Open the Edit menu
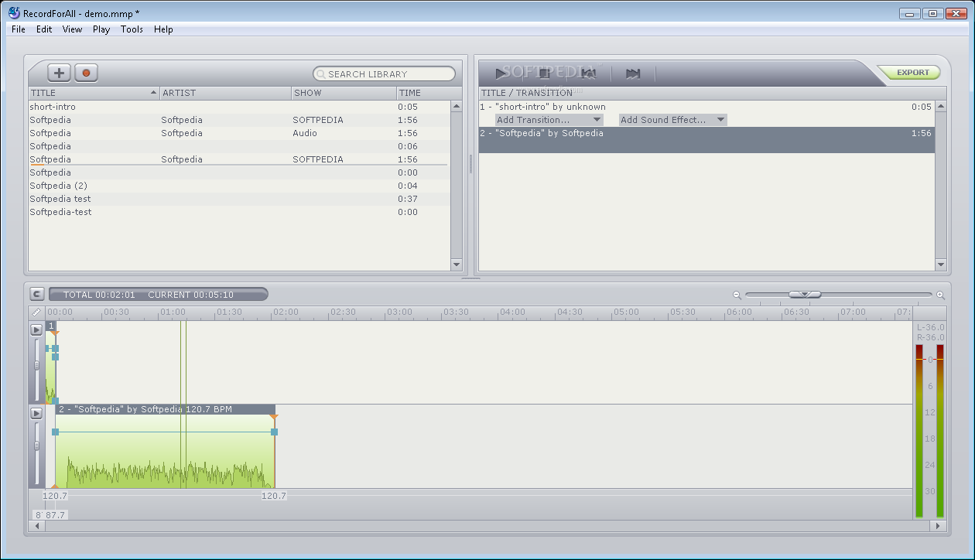This screenshot has height=560, width=975. tap(44, 29)
